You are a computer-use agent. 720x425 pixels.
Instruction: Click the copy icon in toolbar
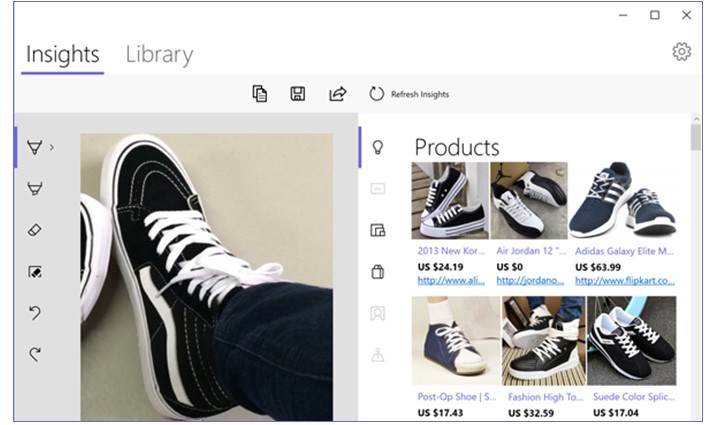pyautogui.click(x=260, y=94)
